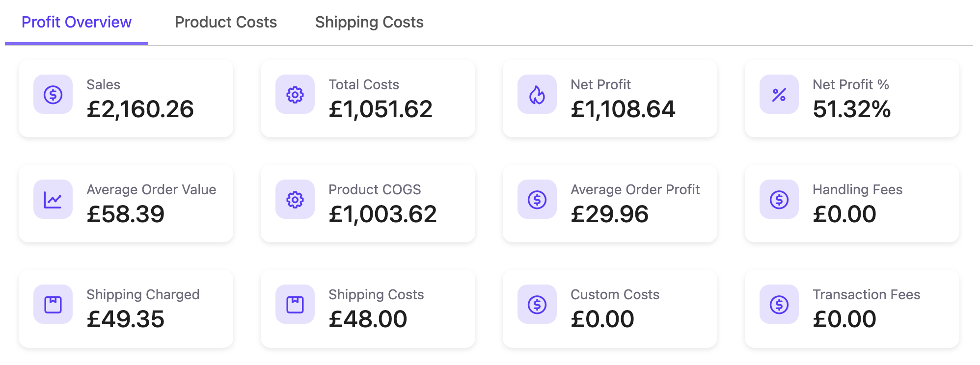Click the Net Profit value £1,108.64
980x365 pixels.
point(623,109)
